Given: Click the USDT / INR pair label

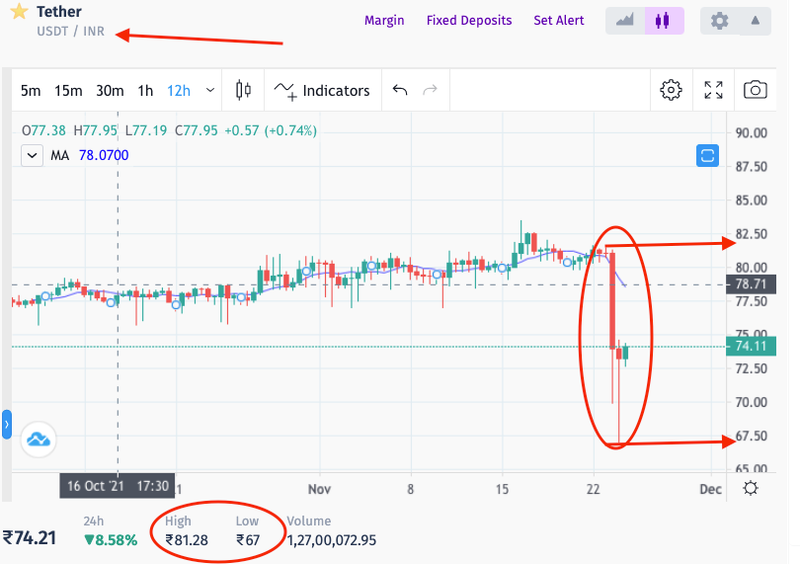Looking at the screenshot, I should click(x=70, y=31).
